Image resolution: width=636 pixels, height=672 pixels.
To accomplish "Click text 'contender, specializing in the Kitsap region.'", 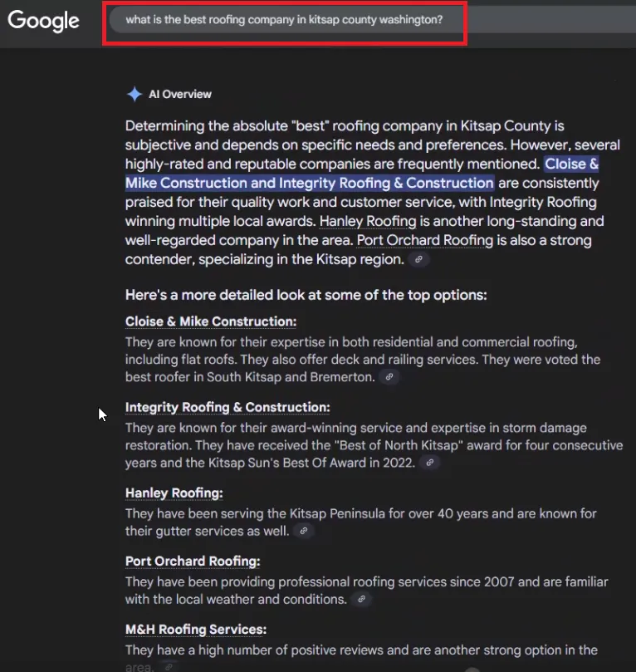I will tap(265, 259).
